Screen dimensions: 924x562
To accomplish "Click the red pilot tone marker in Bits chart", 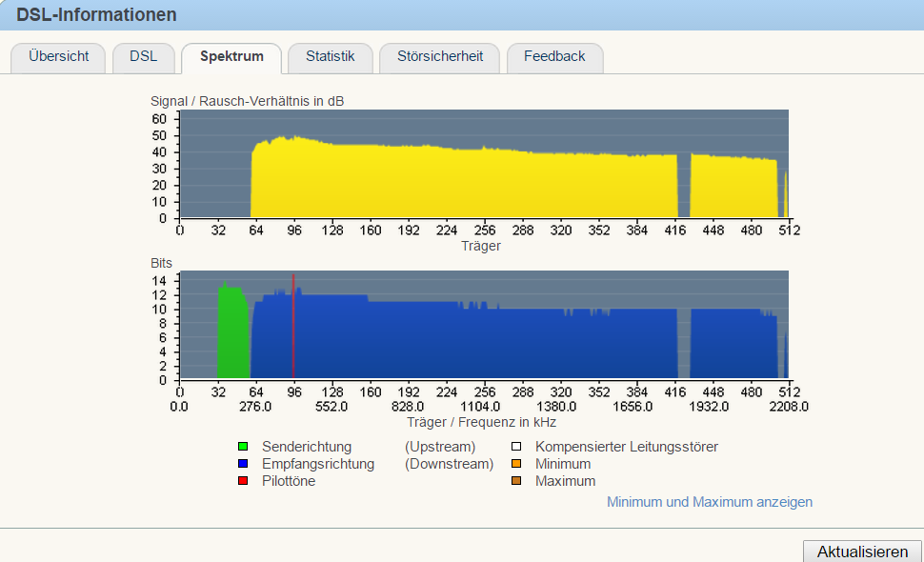I will [293, 326].
